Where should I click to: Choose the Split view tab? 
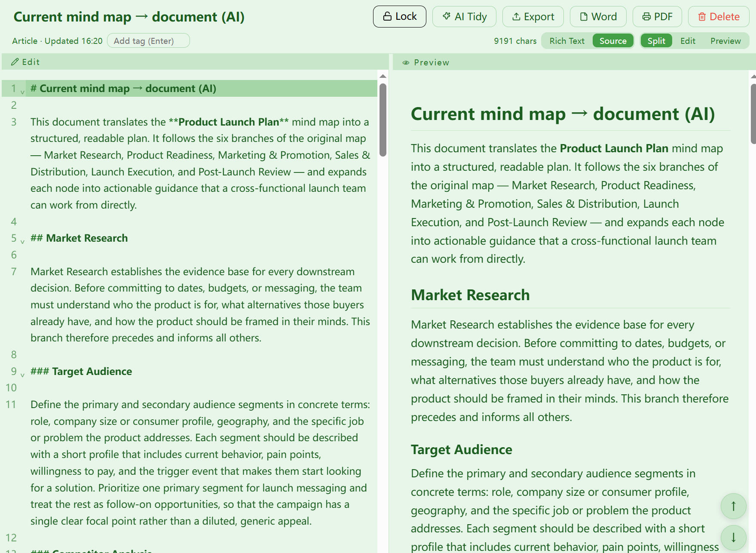(x=656, y=41)
